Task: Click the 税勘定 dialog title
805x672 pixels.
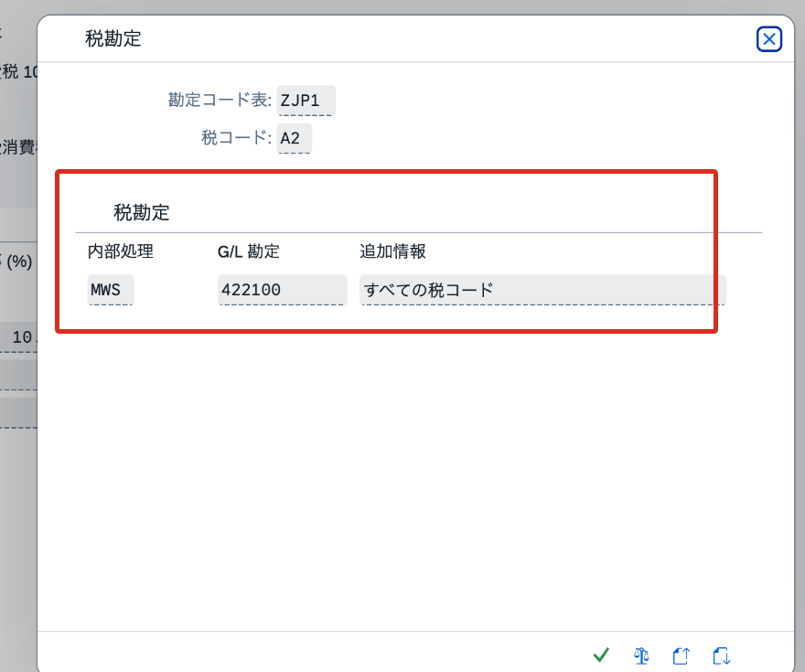Action: point(113,38)
